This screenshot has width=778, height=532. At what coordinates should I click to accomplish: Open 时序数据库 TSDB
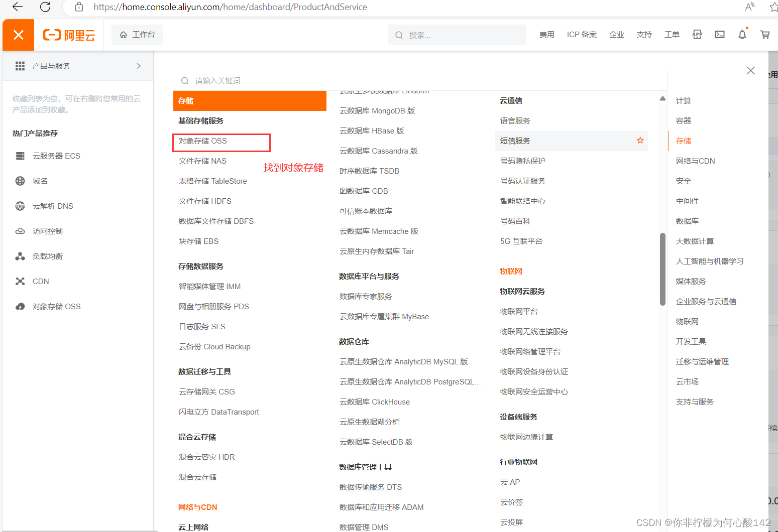click(x=369, y=171)
